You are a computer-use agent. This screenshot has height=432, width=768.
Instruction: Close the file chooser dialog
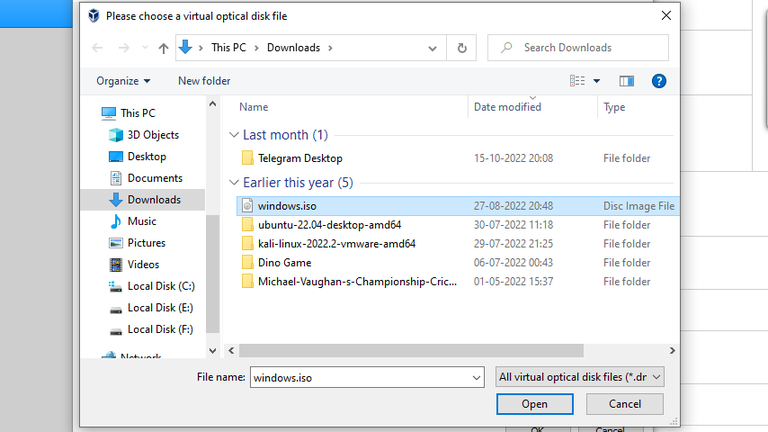[x=666, y=16]
